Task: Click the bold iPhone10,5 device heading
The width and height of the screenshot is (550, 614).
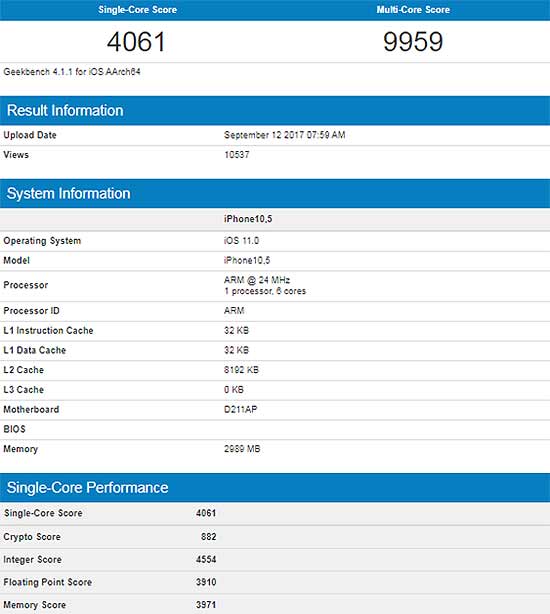Action: [x=248, y=219]
